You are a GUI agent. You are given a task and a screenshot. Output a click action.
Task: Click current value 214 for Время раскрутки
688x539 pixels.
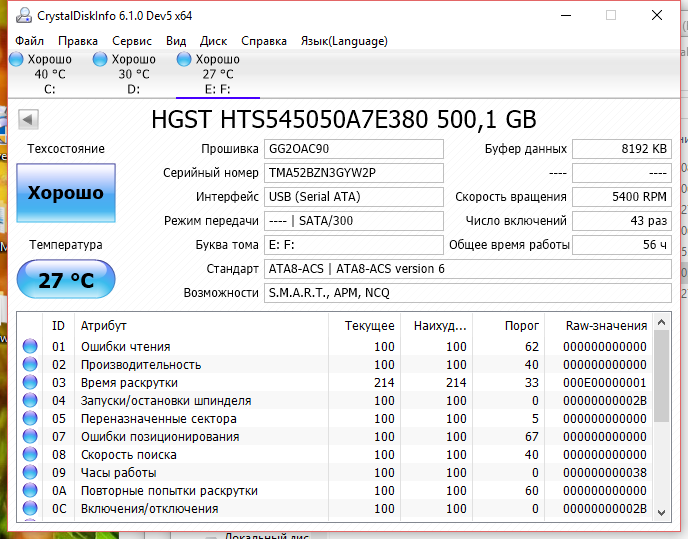(384, 383)
